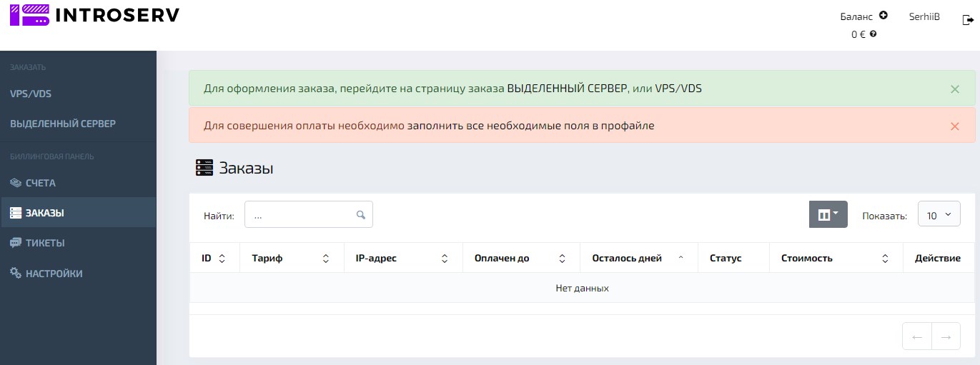This screenshot has height=365, width=980.
Task: Expand the Показать rows-per-page dropdown
Action: (x=939, y=215)
